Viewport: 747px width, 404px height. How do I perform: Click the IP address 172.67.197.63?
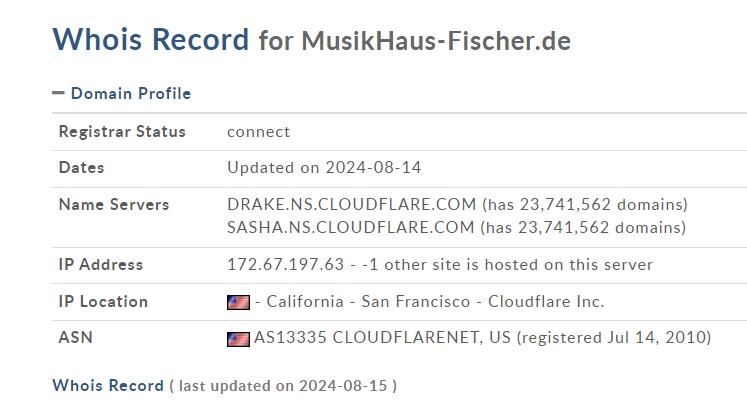coord(285,264)
